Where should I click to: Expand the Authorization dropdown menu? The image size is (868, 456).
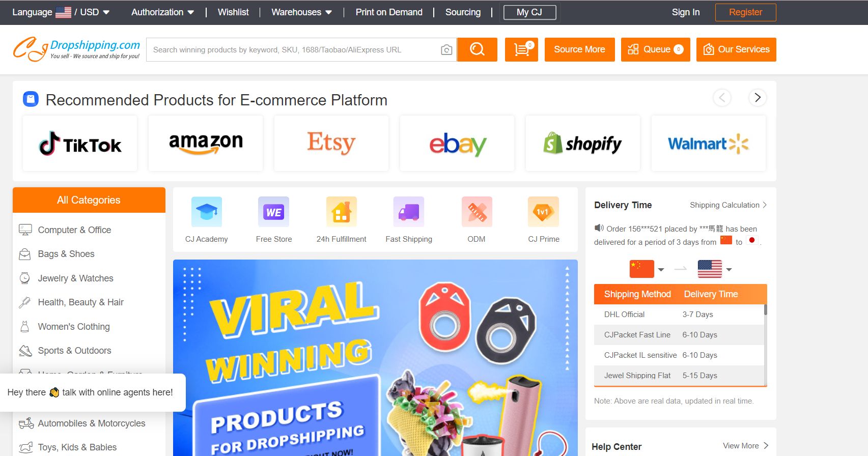coord(162,12)
